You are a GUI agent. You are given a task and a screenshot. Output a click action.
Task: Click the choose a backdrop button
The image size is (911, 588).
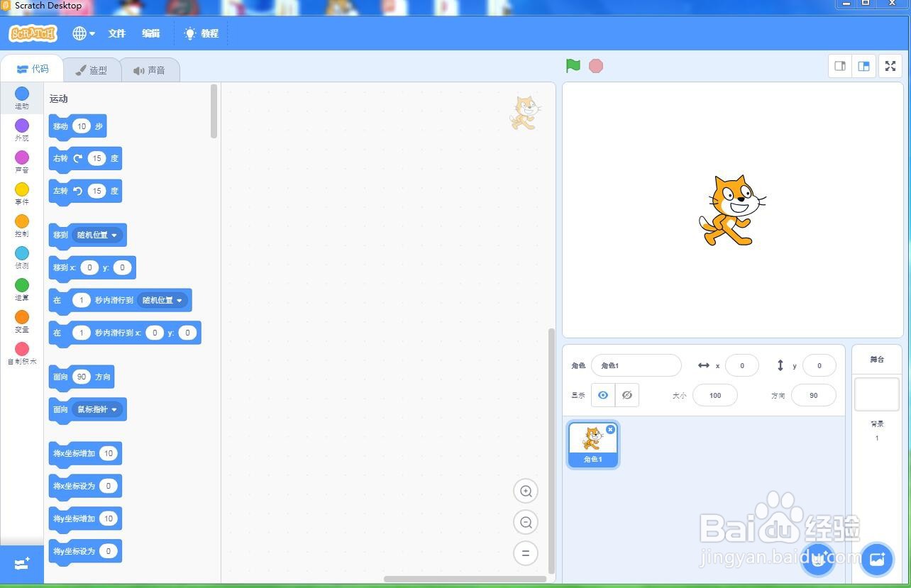876,560
